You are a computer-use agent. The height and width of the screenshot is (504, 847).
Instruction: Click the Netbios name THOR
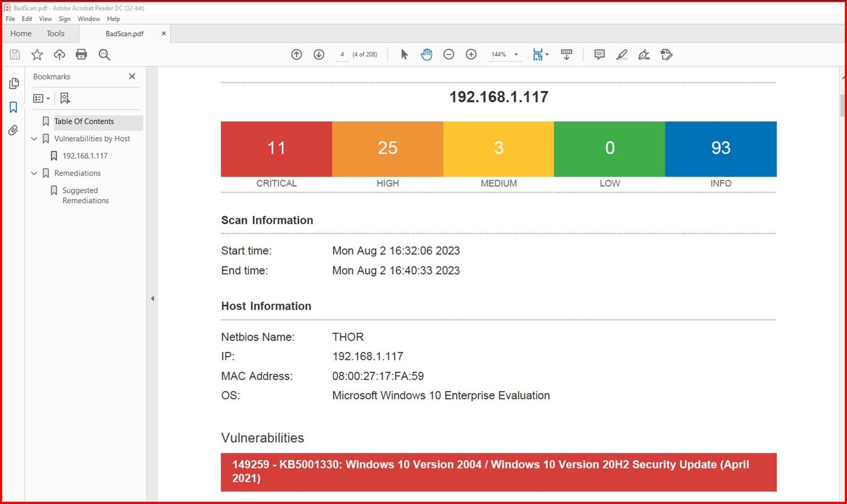(x=348, y=337)
